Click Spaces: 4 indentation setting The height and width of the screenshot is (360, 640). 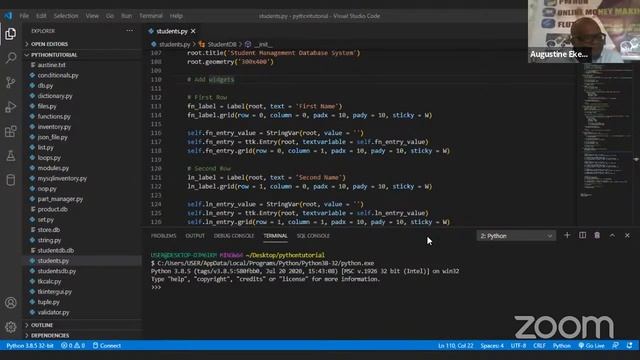coord(492,346)
